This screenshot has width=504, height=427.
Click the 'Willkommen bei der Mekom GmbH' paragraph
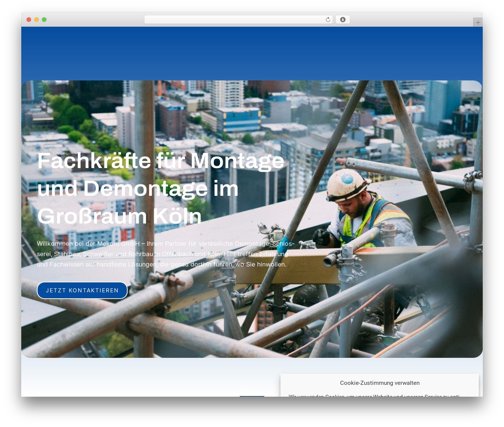click(166, 254)
